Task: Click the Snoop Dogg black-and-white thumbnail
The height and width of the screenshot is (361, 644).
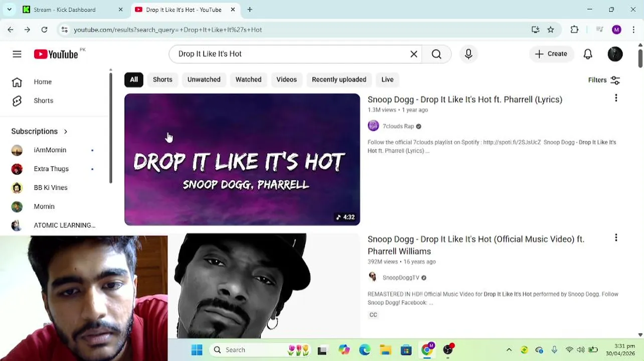Action: (x=264, y=286)
